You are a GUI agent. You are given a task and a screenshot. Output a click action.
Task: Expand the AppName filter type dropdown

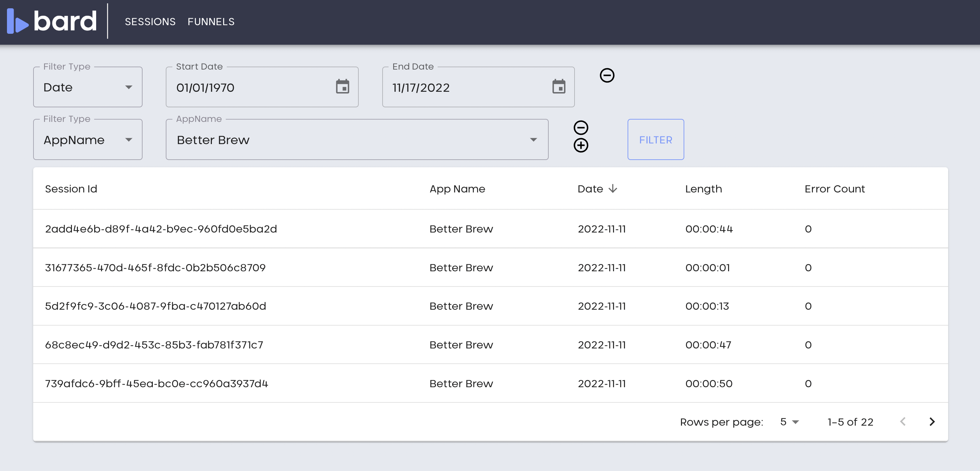pyautogui.click(x=88, y=139)
